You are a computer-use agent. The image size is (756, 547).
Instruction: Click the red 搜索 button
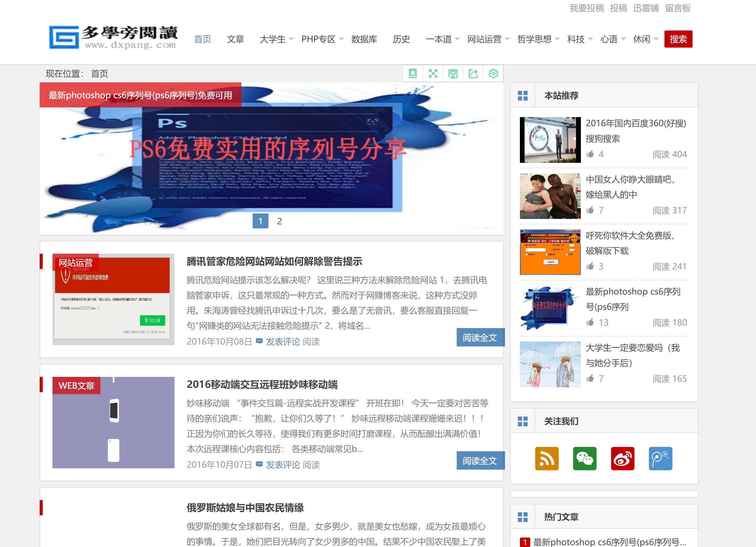pyautogui.click(x=678, y=39)
